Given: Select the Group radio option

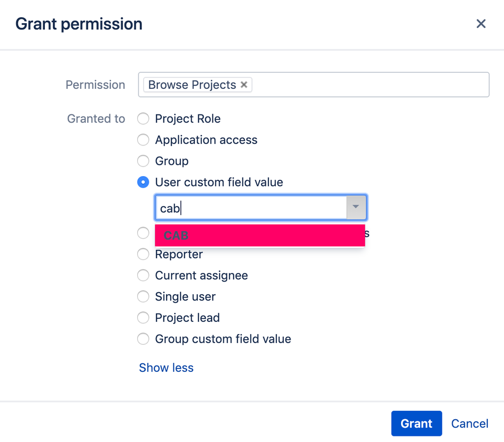Looking at the screenshot, I should pos(144,161).
